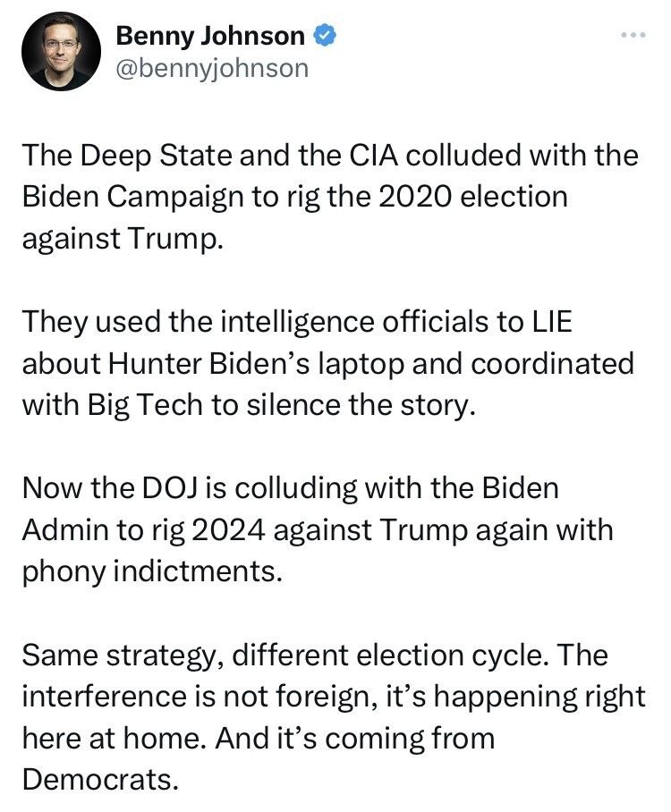Image resolution: width=671 pixels, height=812 pixels.
Task: Click the "phony indictments" text
Action: pos(152,572)
